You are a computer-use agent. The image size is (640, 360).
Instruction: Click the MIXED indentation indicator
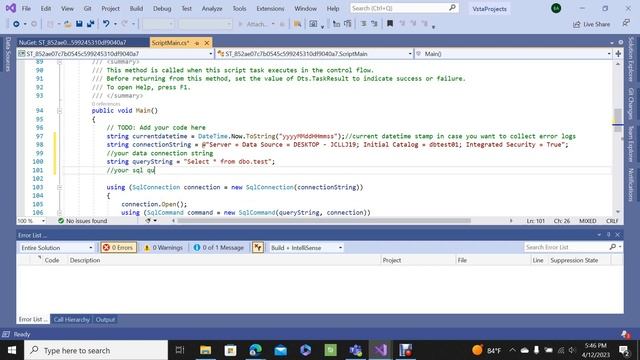(x=587, y=221)
